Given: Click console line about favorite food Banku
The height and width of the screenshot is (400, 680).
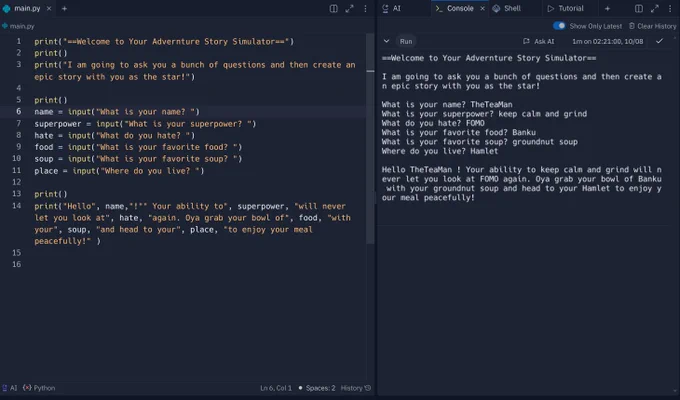Looking at the screenshot, I should [x=458, y=132].
